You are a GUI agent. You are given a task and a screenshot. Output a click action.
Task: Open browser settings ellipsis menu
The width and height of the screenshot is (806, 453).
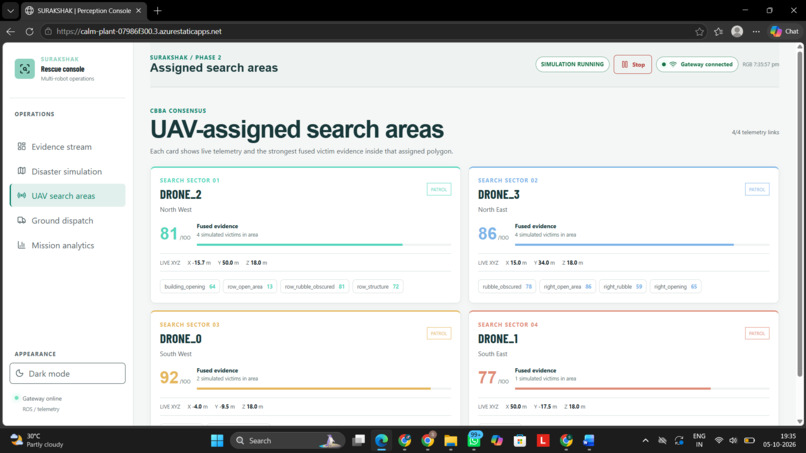[x=756, y=31]
